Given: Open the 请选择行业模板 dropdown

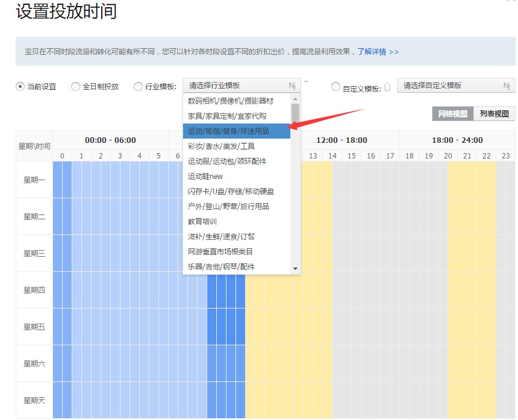Looking at the screenshot, I should coord(241,85).
